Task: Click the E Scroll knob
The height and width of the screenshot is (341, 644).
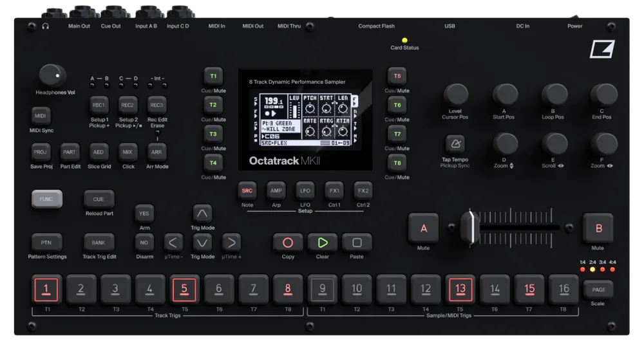Action: pyautogui.click(x=554, y=144)
